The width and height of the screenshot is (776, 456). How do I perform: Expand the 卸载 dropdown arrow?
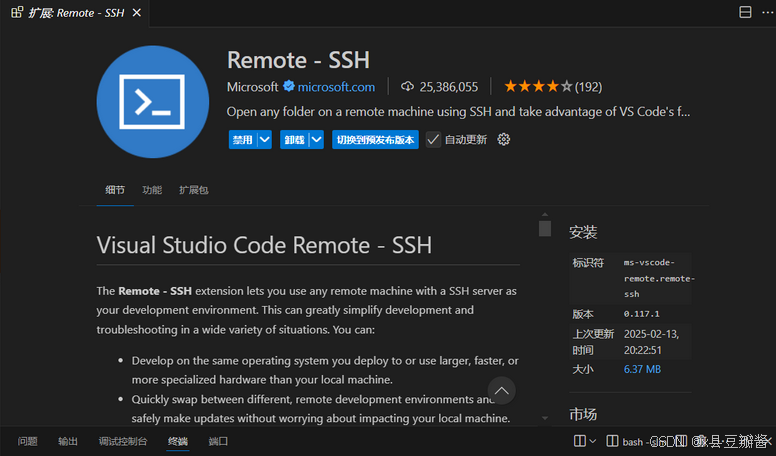click(x=317, y=140)
